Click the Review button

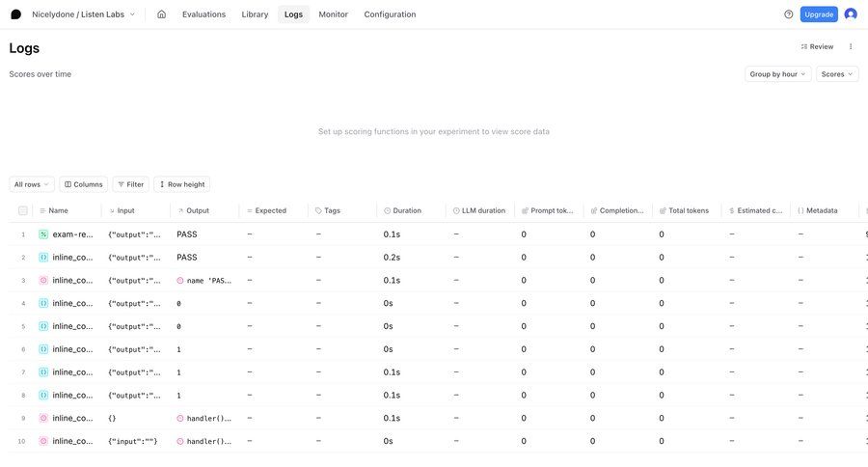(817, 46)
